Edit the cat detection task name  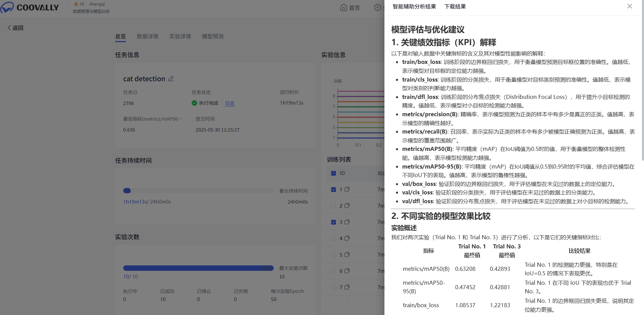coord(171,79)
